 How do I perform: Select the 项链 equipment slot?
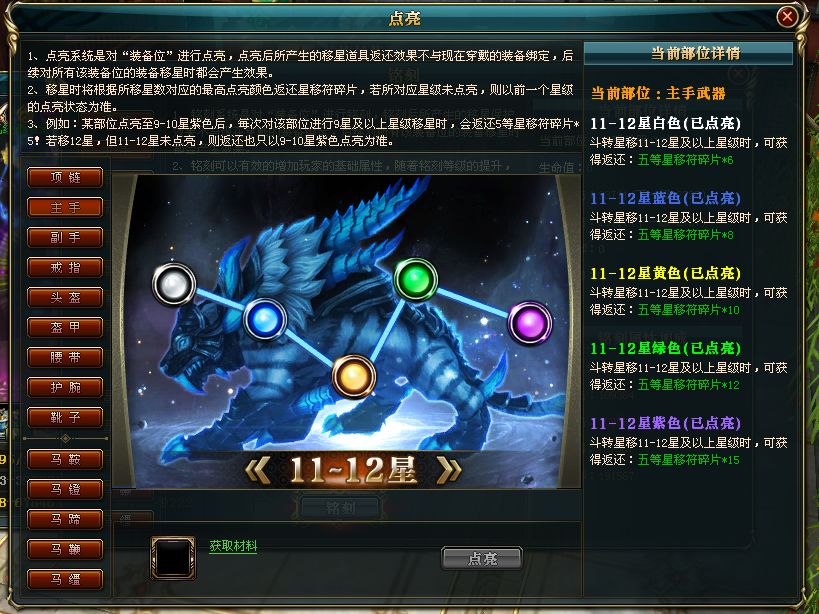[65, 178]
